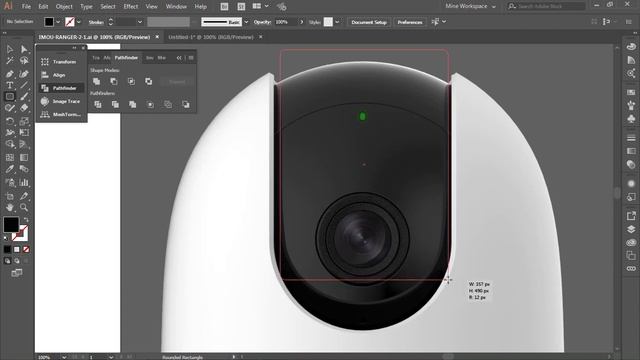The height and width of the screenshot is (360, 640).
Task: Close the IMOU-RANGER document tab
Action: point(157,37)
